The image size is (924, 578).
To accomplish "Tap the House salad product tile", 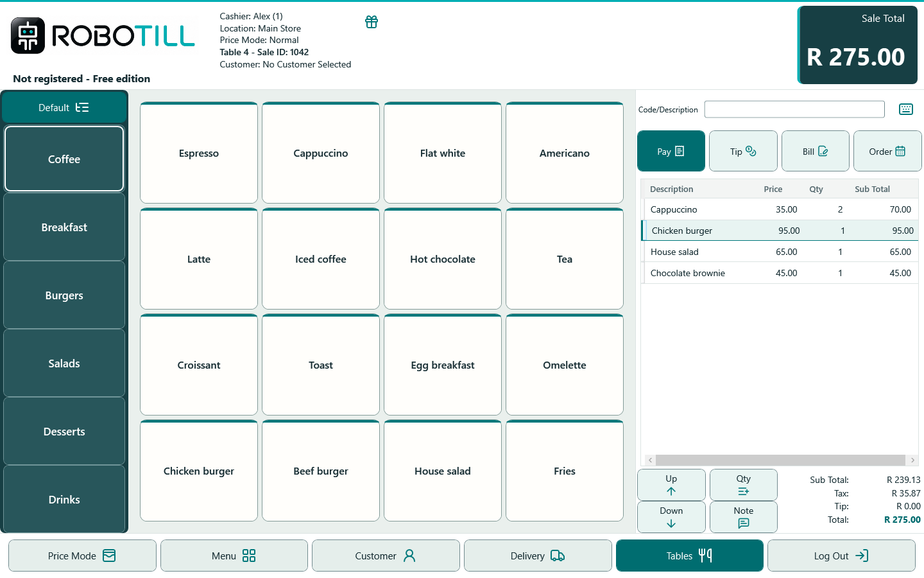I will tap(443, 471).
